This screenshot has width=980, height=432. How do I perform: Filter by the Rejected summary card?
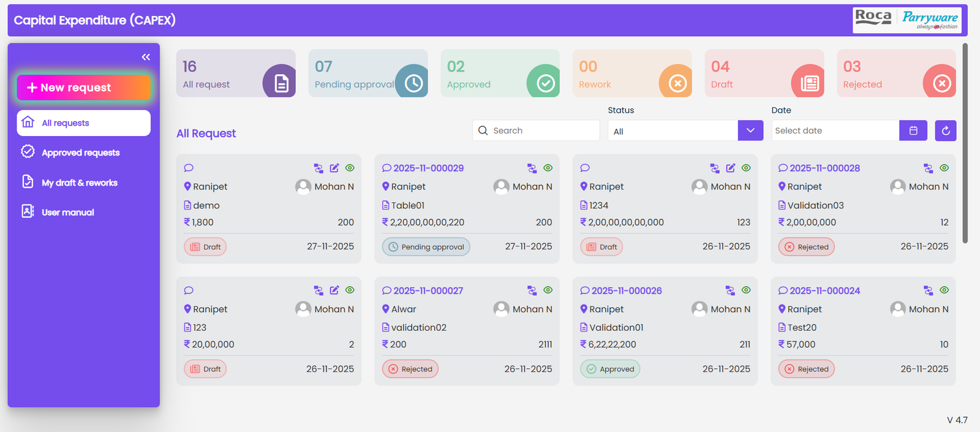tap(897, 74)
